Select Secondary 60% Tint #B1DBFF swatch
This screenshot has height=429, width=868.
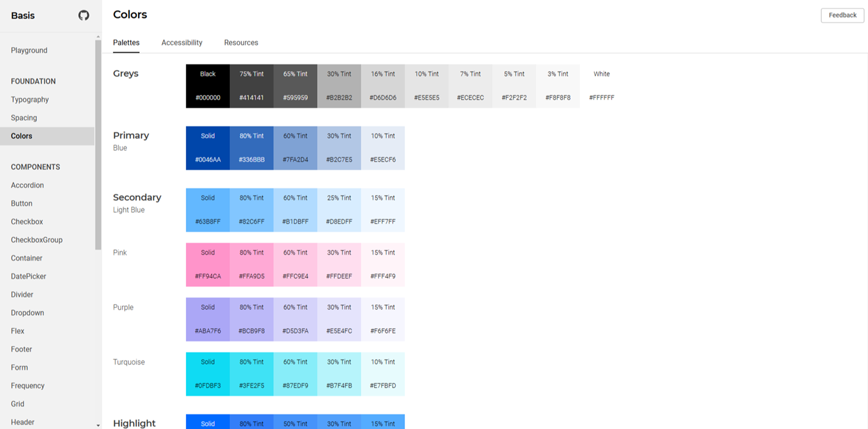pyautogui.click(x=295, y=210)
